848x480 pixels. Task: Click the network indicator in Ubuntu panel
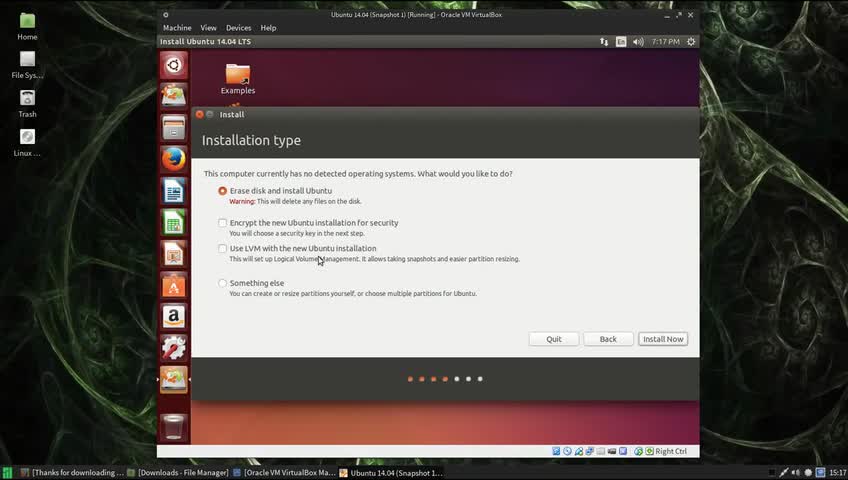click(x=604, y=42)
